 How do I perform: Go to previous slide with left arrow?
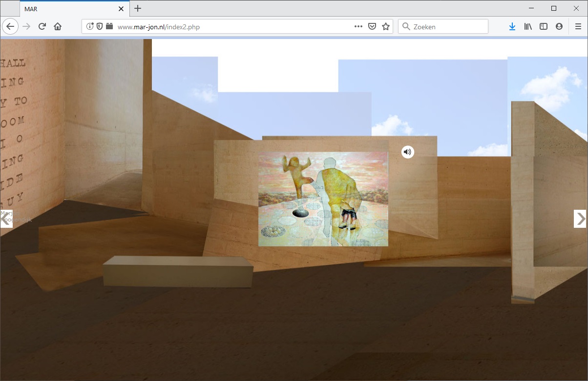[x=6, y=219]
